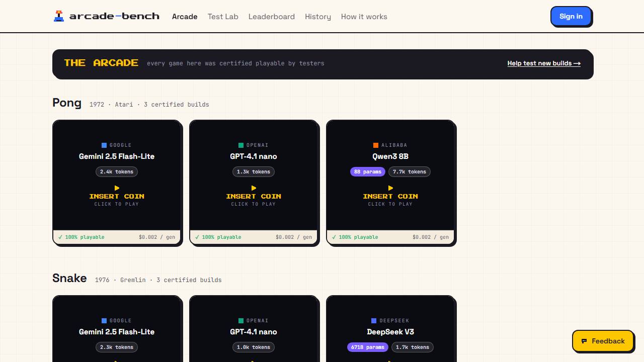Click the 7.7k tokens badge
The height and width of the screenshot is (362, 644).
[x=410, y=172]
